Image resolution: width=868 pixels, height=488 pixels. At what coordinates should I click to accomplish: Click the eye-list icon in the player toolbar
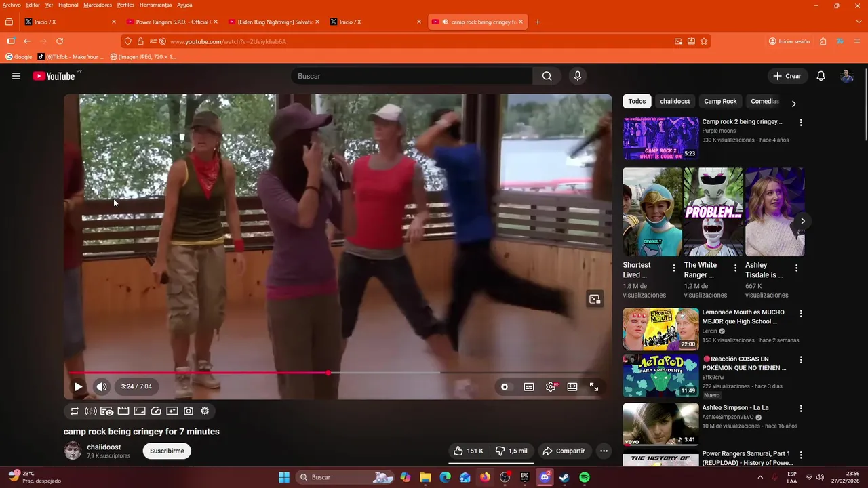pos(107,411)
